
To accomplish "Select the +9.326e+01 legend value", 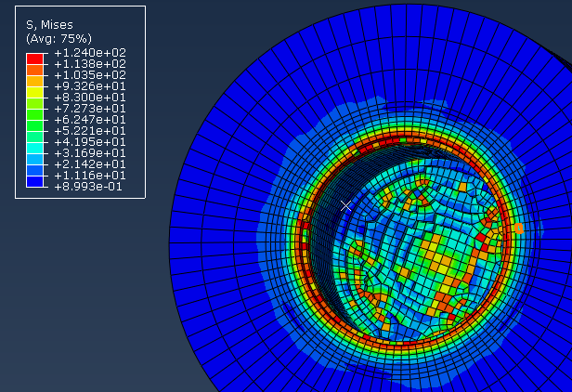I will 90,86.
